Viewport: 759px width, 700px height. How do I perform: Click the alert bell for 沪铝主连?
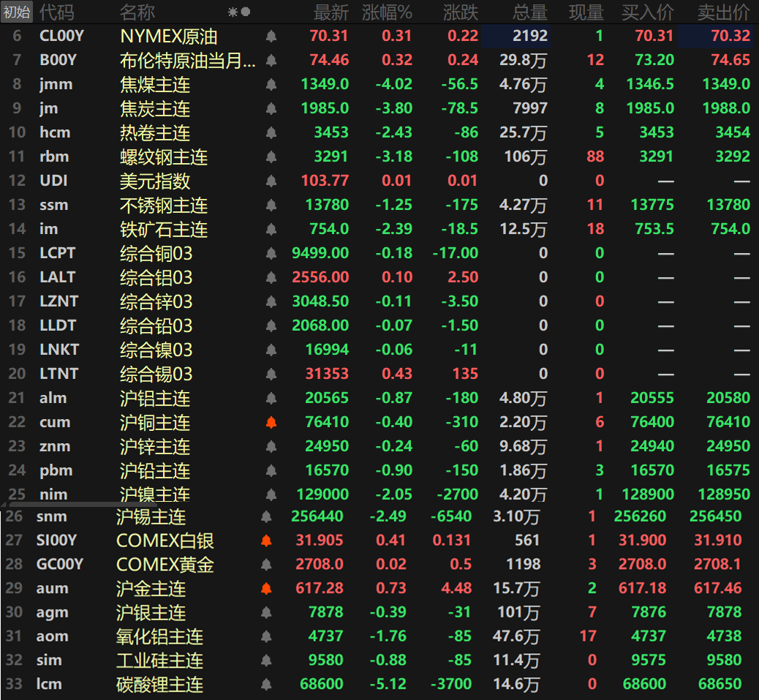271,398
